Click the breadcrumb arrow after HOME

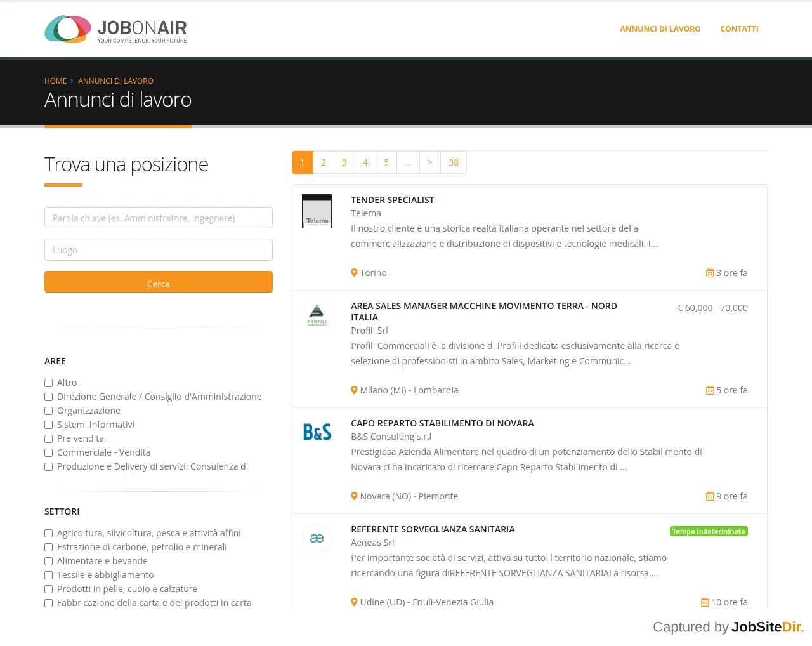72,81
